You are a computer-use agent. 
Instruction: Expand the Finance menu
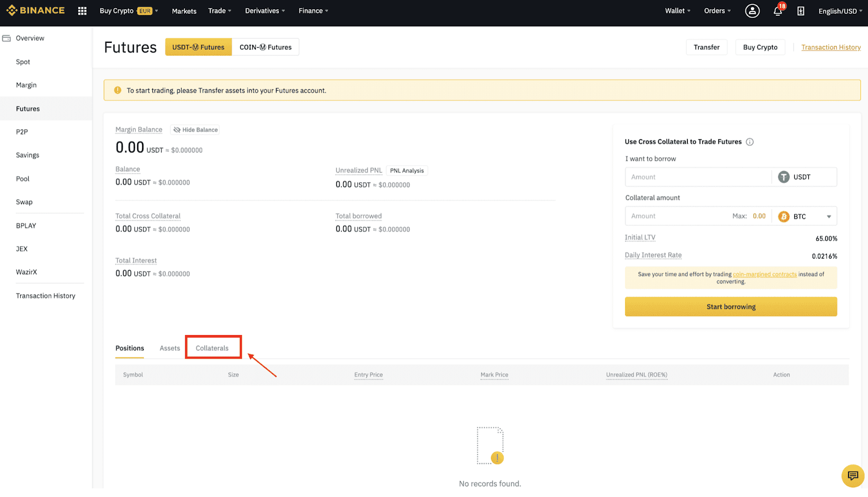314,11
